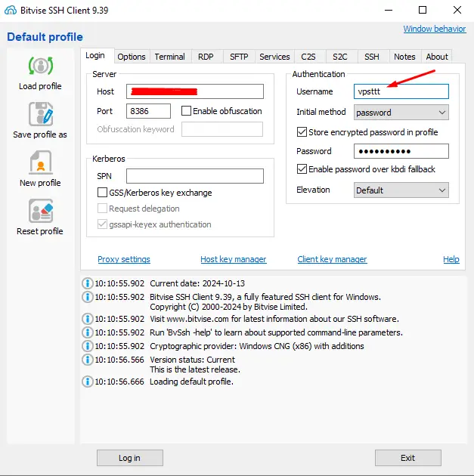Click the info icon beside the 'Bitvise SSH Client 9.39, a fully featured' entry

pyautogui.click(x=88, y=297)
